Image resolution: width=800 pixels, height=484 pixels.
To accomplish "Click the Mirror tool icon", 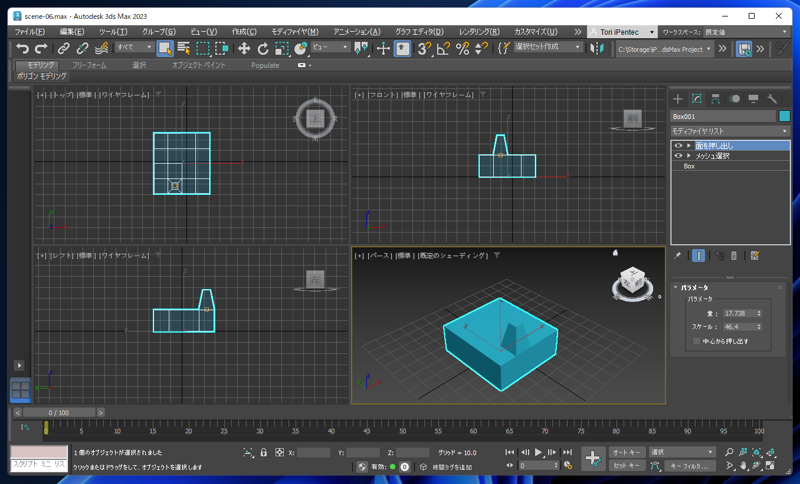I will click(597, 49).
